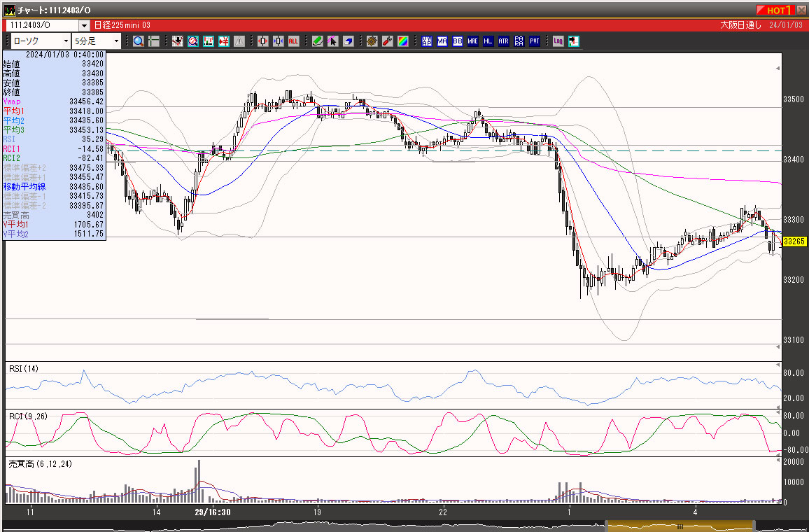Viewport: 809px width, 532px height.
Task: Click the chart window icon in title bar
Action: (x=10, y=10)
